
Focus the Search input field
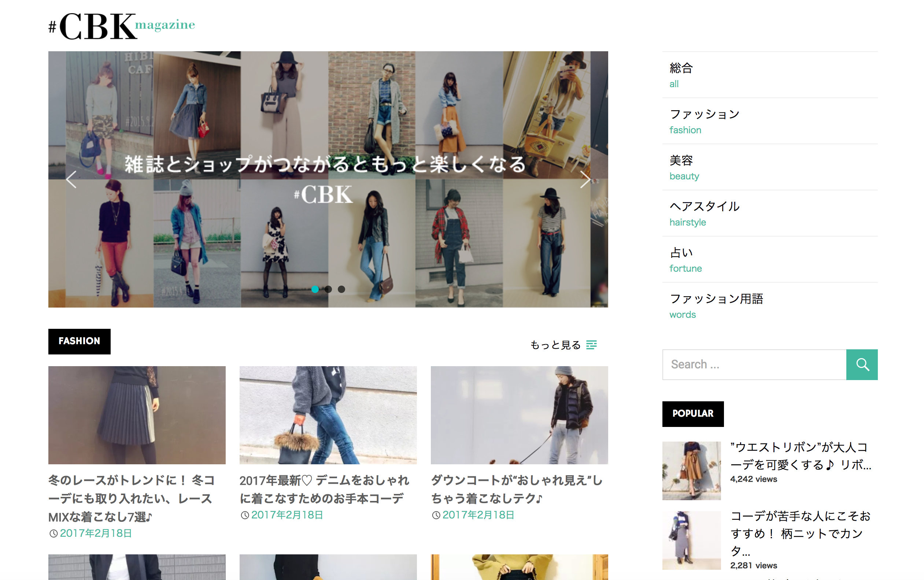coord(754,364)
